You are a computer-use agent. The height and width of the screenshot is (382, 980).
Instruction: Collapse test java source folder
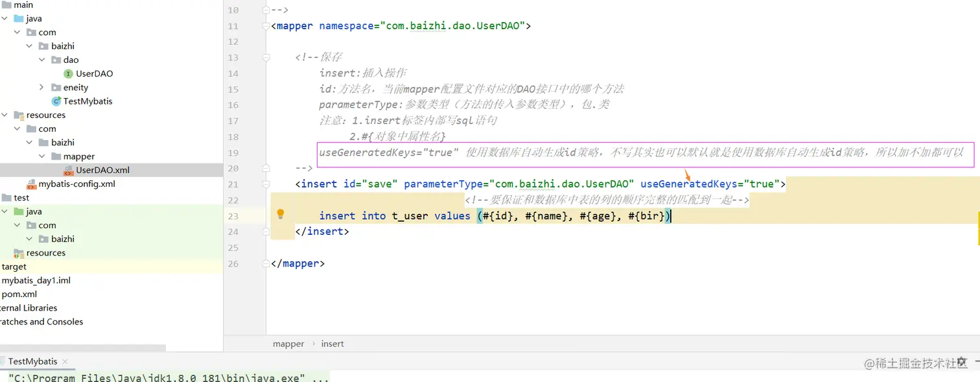(5, 211)
